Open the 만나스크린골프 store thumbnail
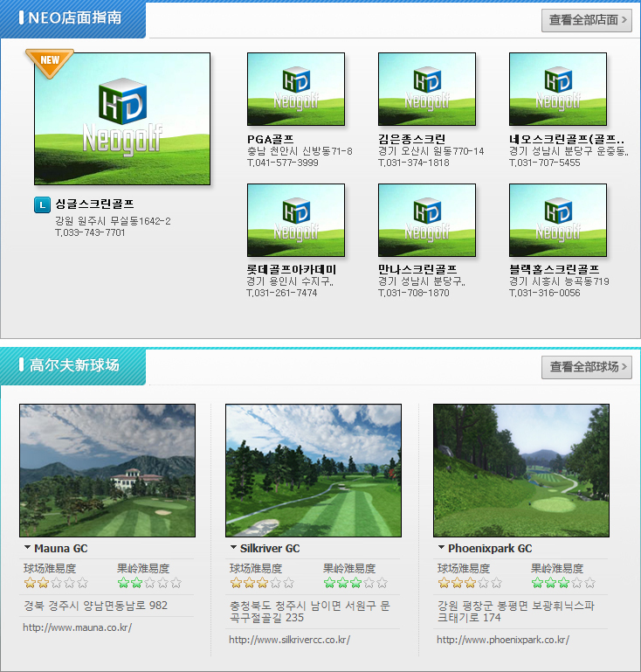The image size is (641, 672). click(427, 220)
